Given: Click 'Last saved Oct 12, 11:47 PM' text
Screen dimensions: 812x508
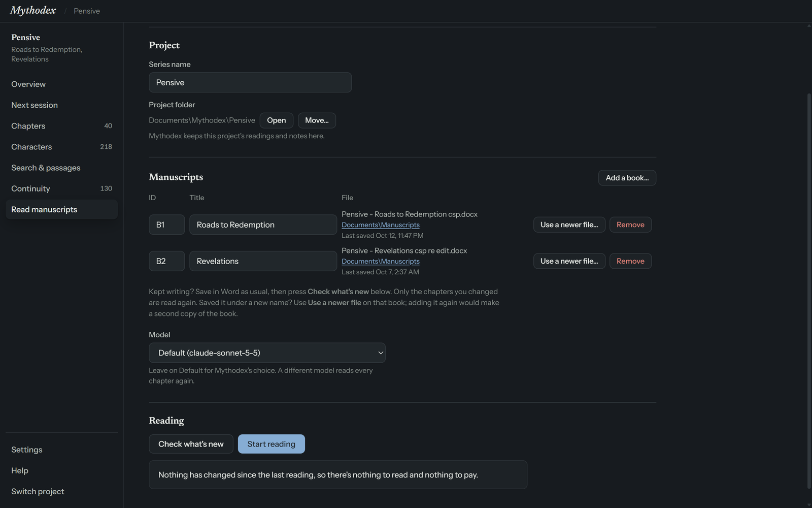Looking at the screenshot, I should coord(383,236).
